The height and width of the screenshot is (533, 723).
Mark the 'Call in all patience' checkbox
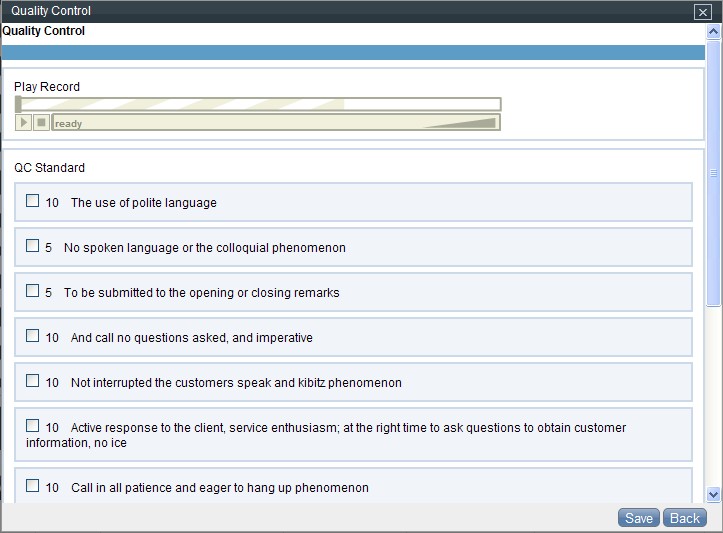point(33,486)
